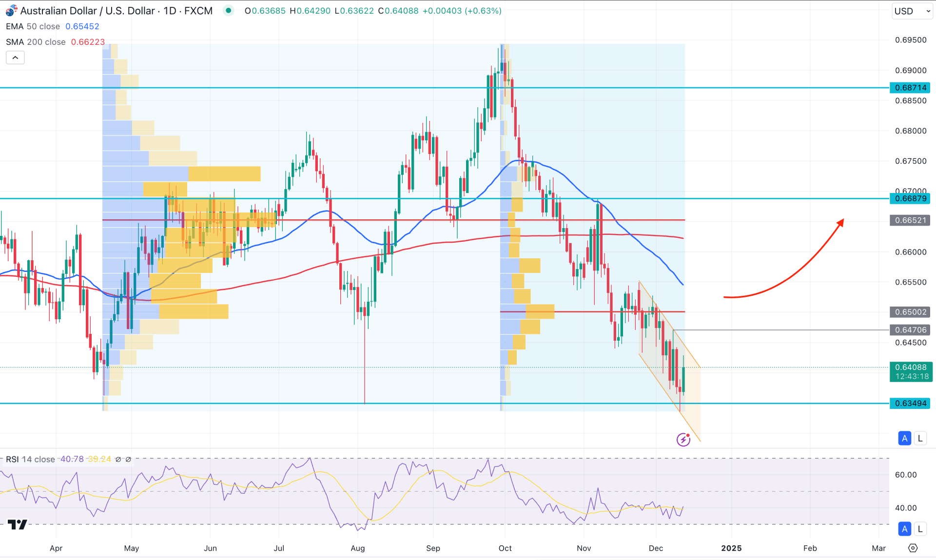Toggle auto scale on main chart
Viewport: 936px width, 560px height.
(905, 438)
